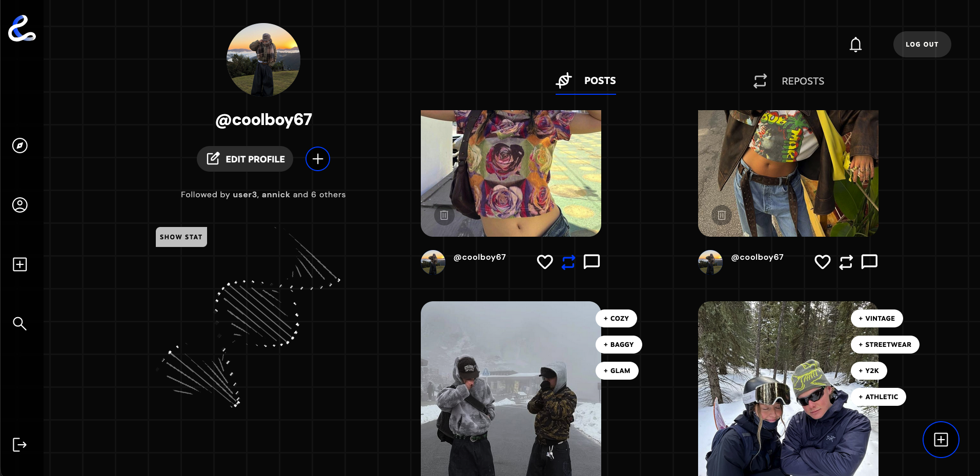The image size is (980, 476).
Task: Toggle repost on the rose-print top post
Action: pos(568,262)
